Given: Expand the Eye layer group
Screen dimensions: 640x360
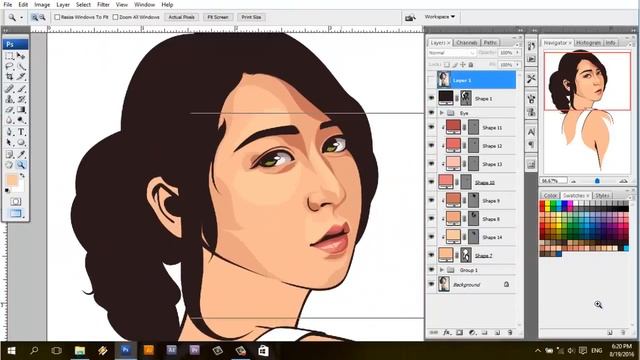Looking at the screenshot, I should click(442, 113).
